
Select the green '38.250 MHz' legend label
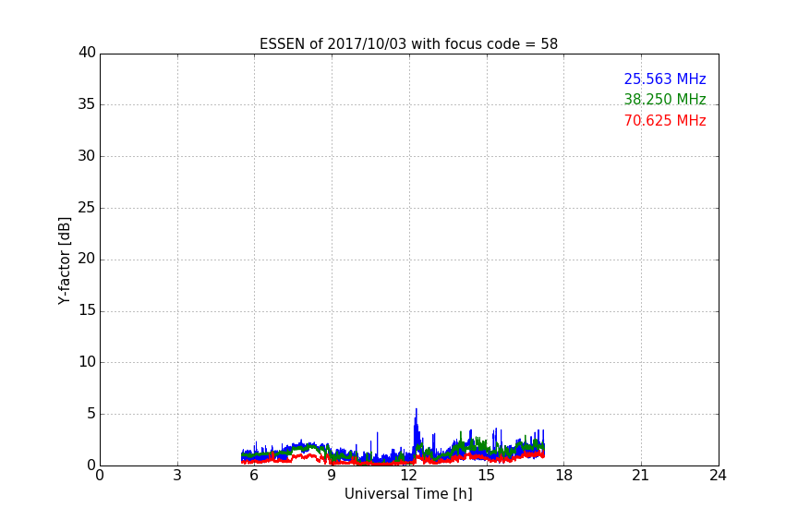665,99
